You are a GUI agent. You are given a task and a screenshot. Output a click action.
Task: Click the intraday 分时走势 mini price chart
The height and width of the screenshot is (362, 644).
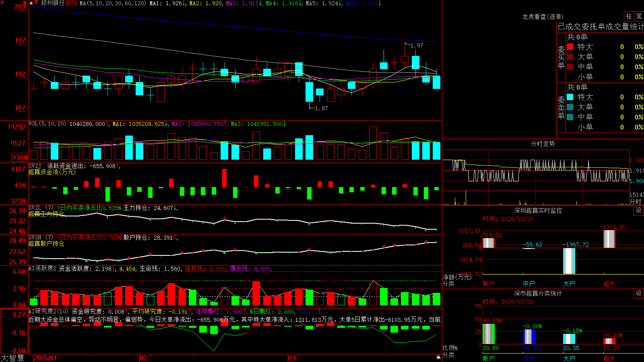(536, 171)
